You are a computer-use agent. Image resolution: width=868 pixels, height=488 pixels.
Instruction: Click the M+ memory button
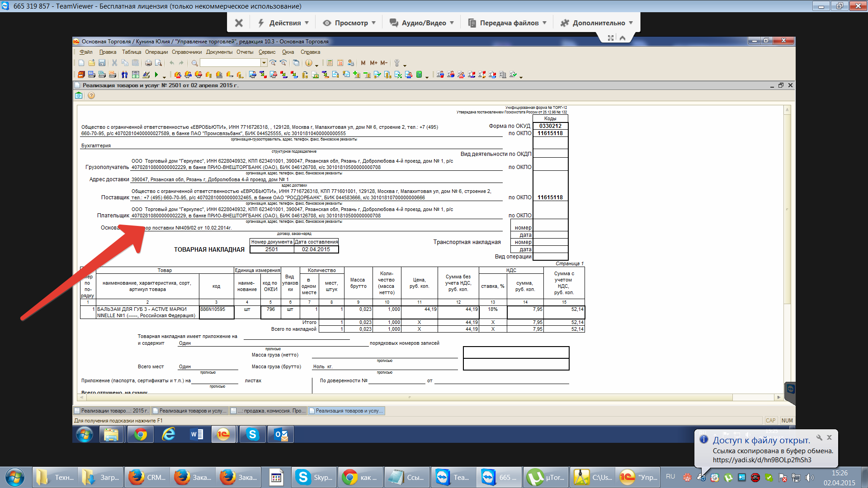pos(373,63)
